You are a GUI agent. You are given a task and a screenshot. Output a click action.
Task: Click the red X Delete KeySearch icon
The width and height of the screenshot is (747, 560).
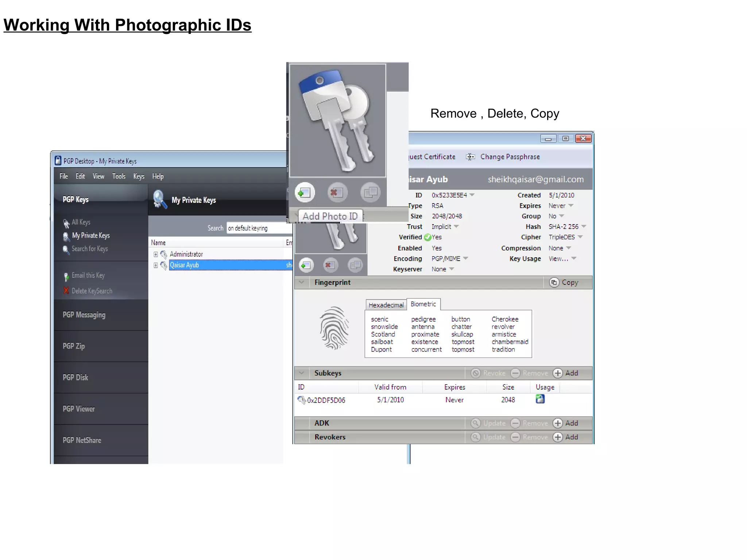tap(66, 291)
